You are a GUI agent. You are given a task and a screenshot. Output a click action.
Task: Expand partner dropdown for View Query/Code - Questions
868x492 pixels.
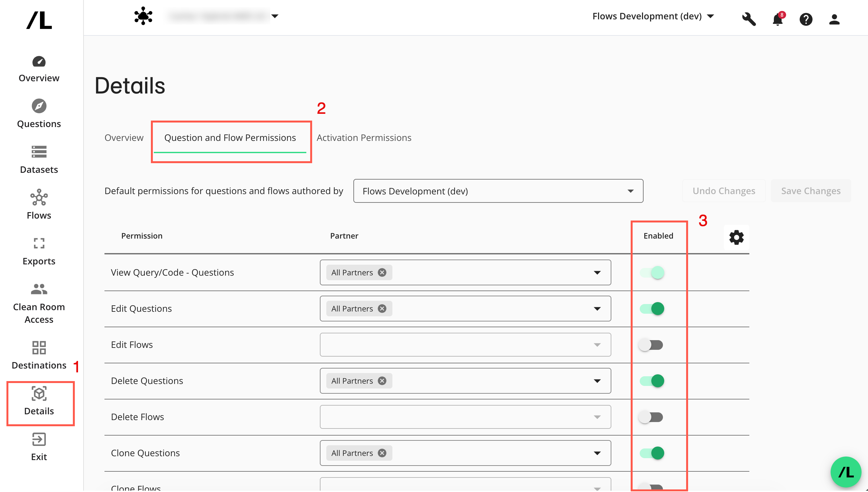coord(597,273)
